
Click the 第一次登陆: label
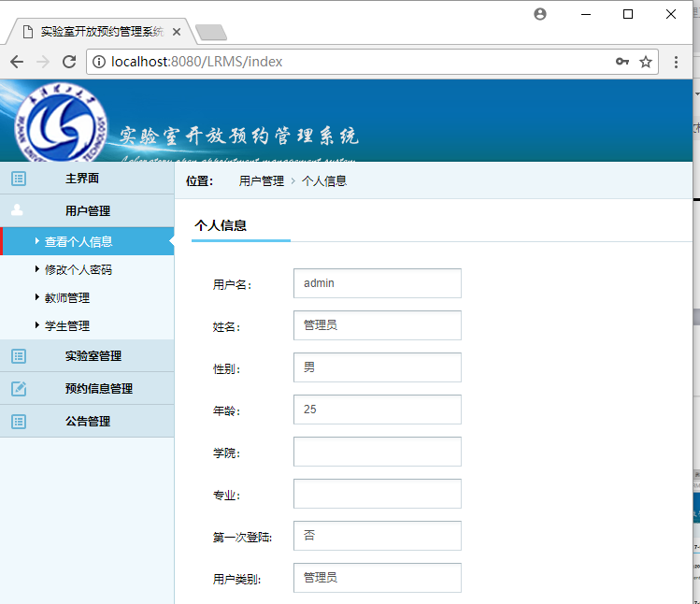pyautogui.click(x=242, y=537)
